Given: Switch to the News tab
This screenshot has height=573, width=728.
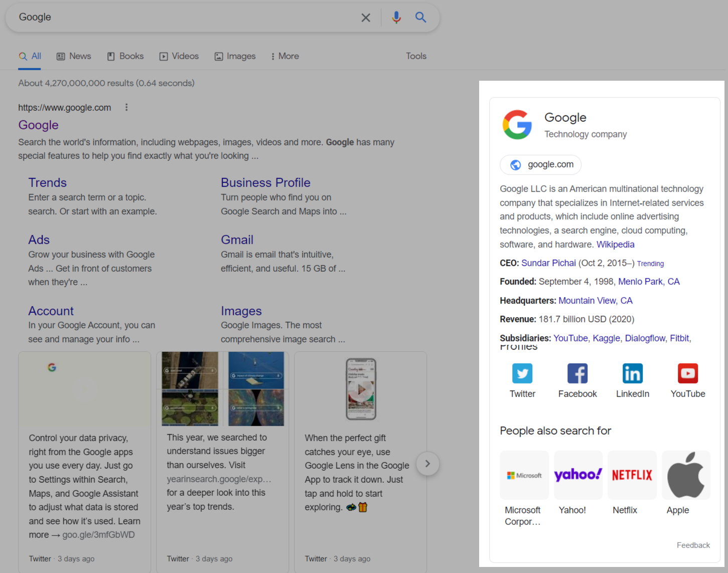Looking at the screenshot, I should 74,56.
